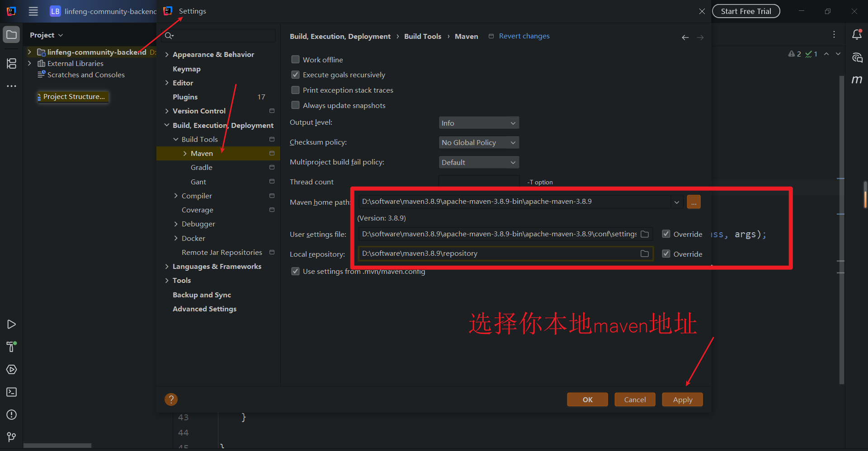Screen dimensions: 868x451
Task: Open the AI Assistant spiral icon
Action: click(x=857, y=57)
